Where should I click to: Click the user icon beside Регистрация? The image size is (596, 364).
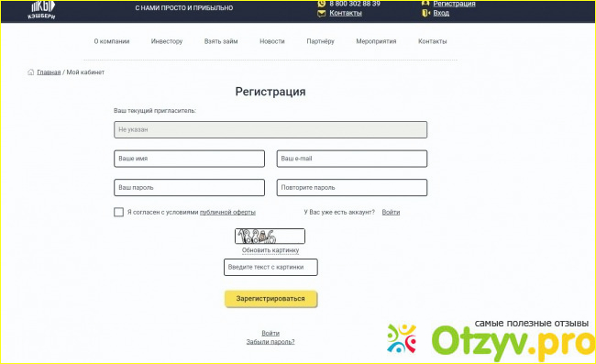coord(425,4)
